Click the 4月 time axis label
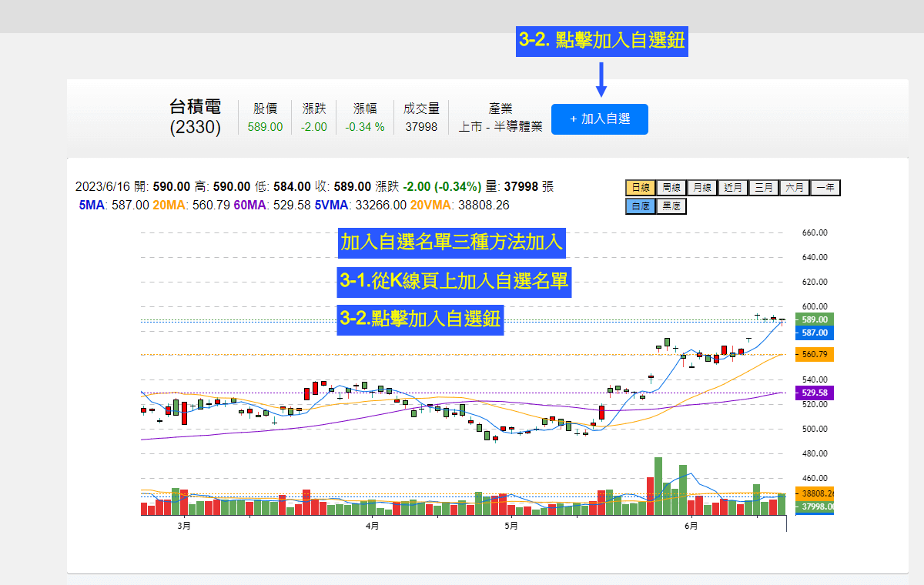This screenshot has height=585, width=924. pyautogui.click(x=373, y=526)
